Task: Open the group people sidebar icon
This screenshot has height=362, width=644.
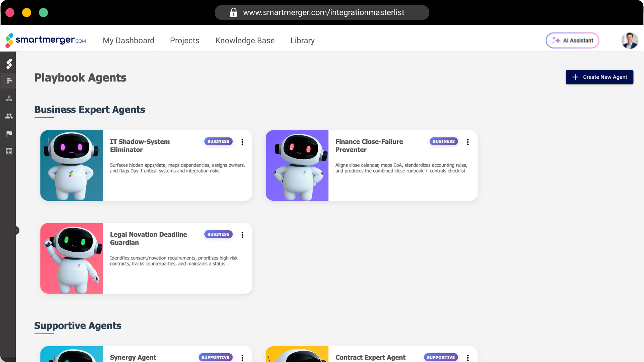Action: (x=9, y=116)
